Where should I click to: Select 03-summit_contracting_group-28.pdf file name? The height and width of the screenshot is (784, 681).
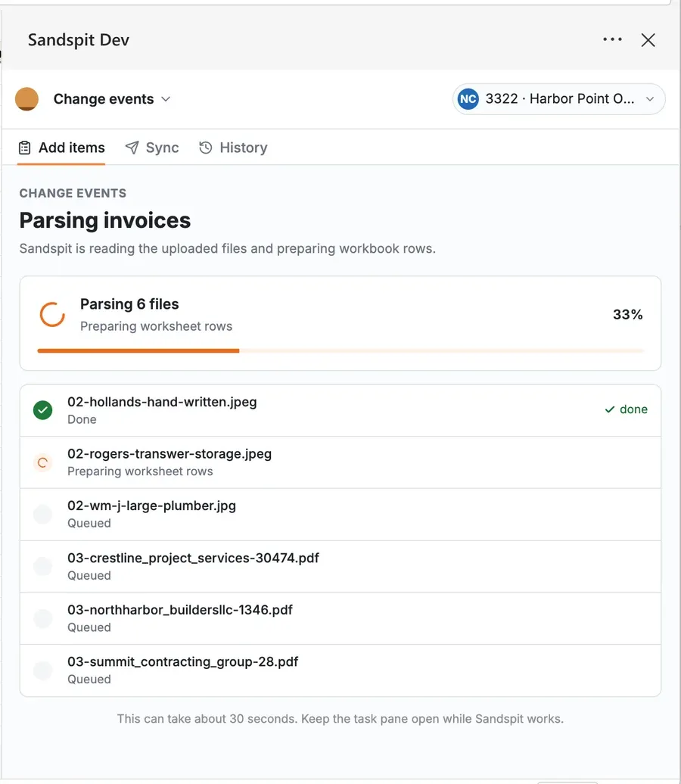pyautogui.click(x=182, y=662)
